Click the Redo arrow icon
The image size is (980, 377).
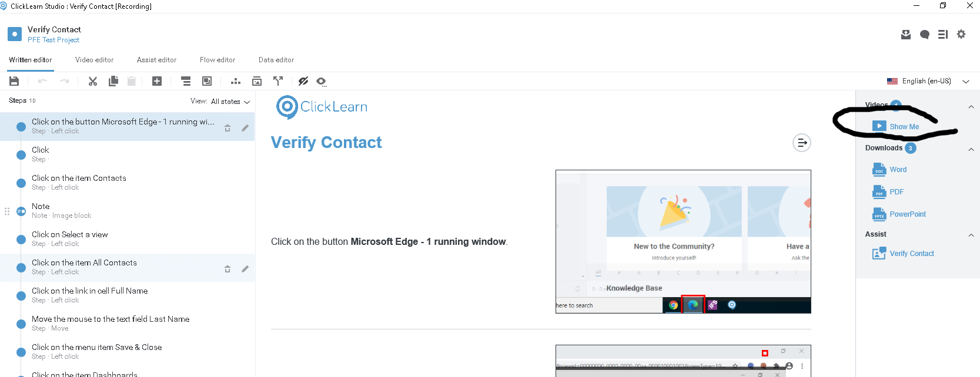pyautogui.click(x=65, y=81)
